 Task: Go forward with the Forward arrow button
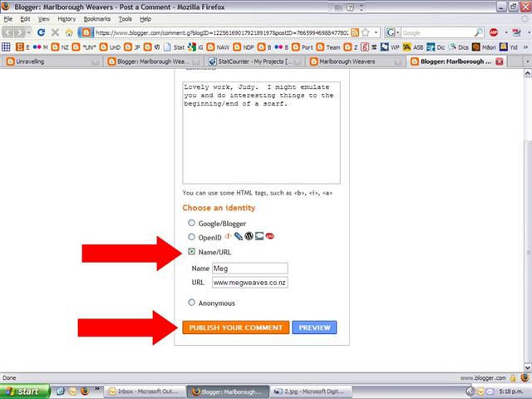pyautogui.click(x=20, y=32)
